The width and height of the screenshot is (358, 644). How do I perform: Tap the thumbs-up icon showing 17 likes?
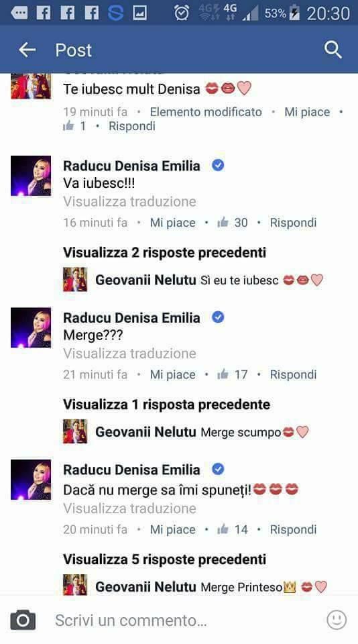point(223,374)
